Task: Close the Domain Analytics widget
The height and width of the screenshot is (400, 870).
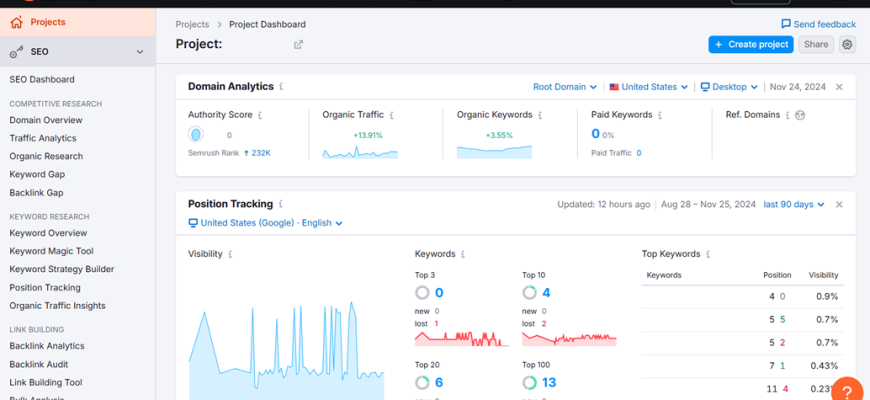Action: point(839,87)
